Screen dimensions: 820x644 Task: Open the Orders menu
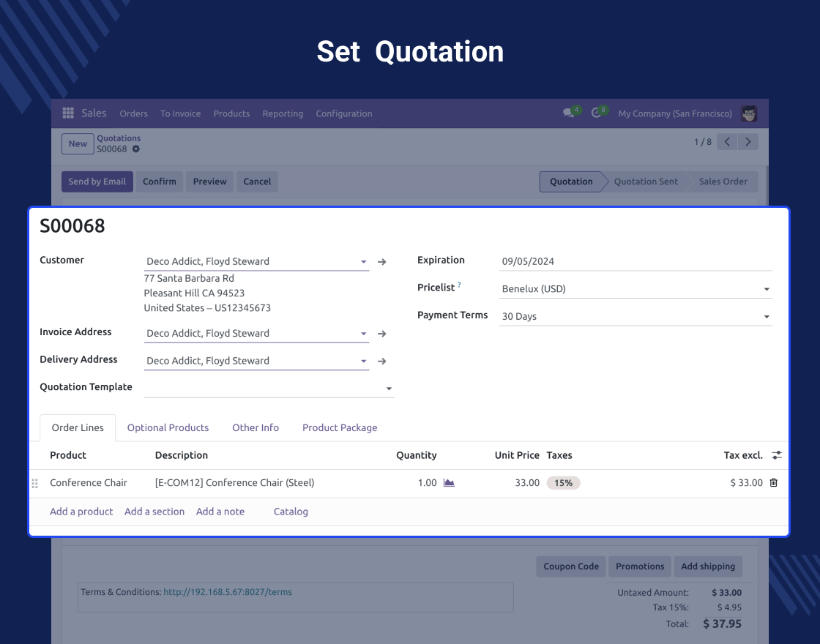click(x=133, y=113)
